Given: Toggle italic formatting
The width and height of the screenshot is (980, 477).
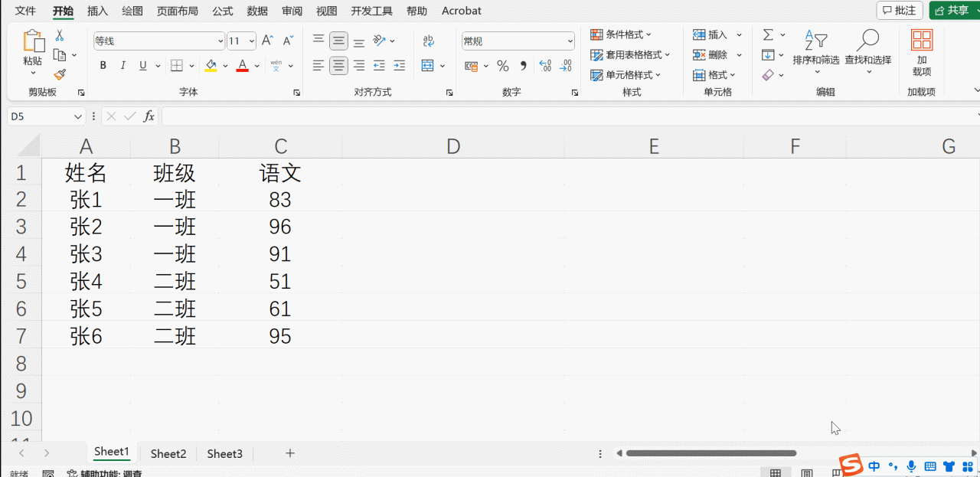Looking at the screenshot, I should click(123, 66).
